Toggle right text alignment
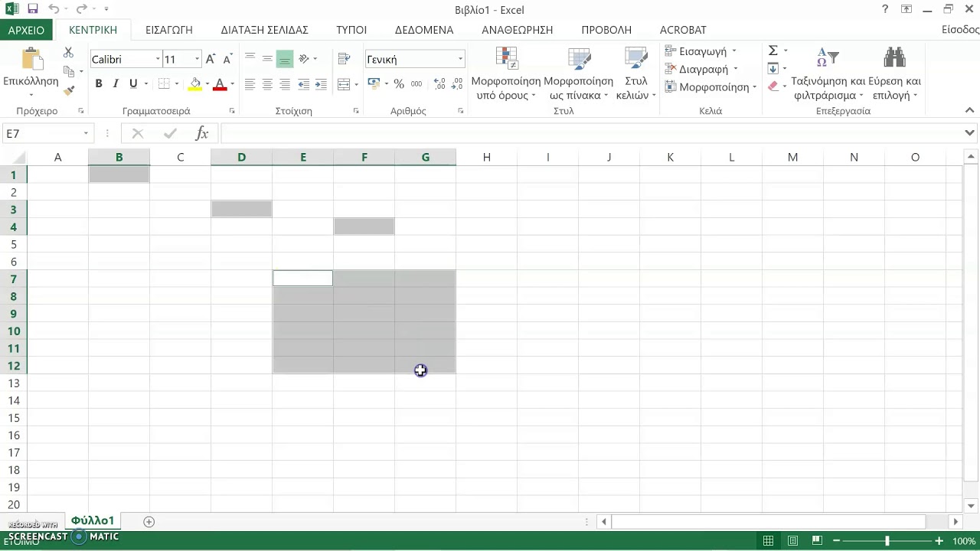The width and height of the screenshot is (980, 551). 285,83
